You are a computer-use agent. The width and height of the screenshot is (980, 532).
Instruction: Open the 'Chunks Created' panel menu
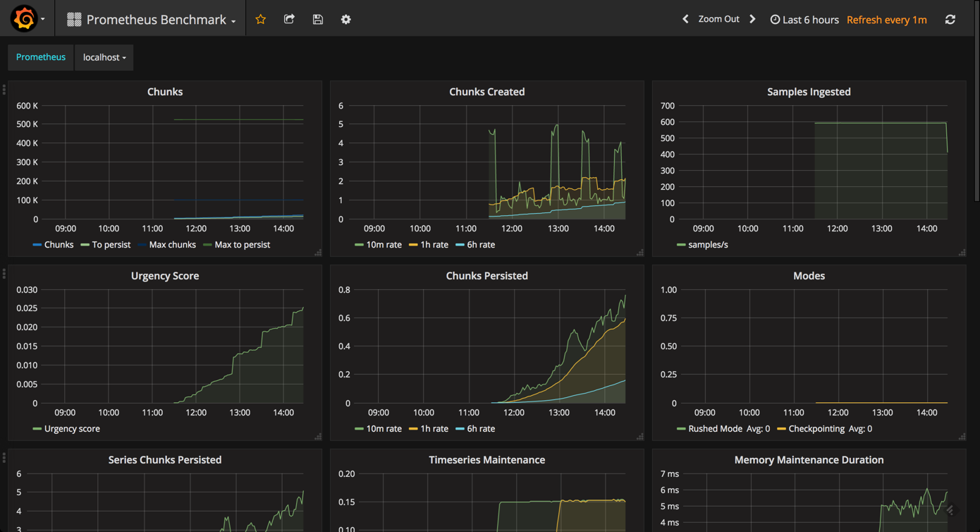(x=486, y=91)
